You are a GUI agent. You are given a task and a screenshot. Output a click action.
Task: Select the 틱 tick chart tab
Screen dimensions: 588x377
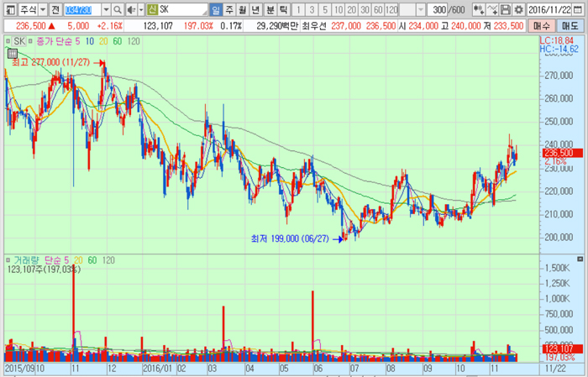[x=283, y=10]
